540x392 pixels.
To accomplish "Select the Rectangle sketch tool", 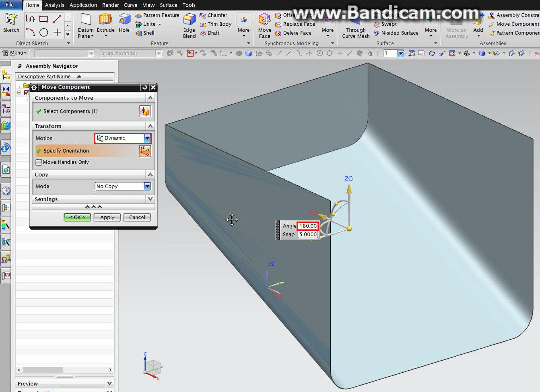I will point(44,19).
